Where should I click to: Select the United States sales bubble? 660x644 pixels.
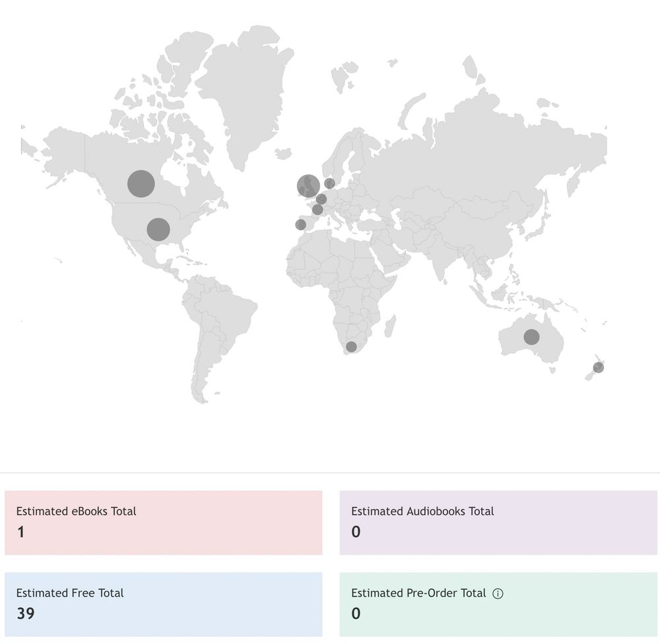(x=158, y=230)
